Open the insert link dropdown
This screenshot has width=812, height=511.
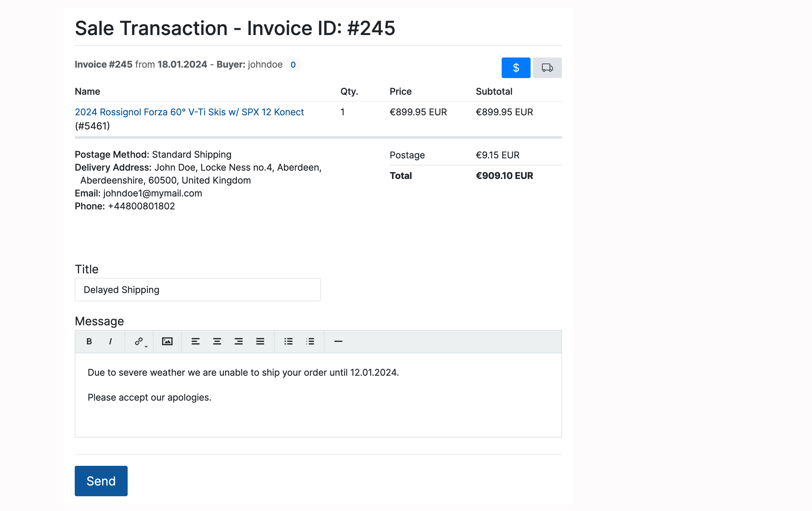click(139, 342)
